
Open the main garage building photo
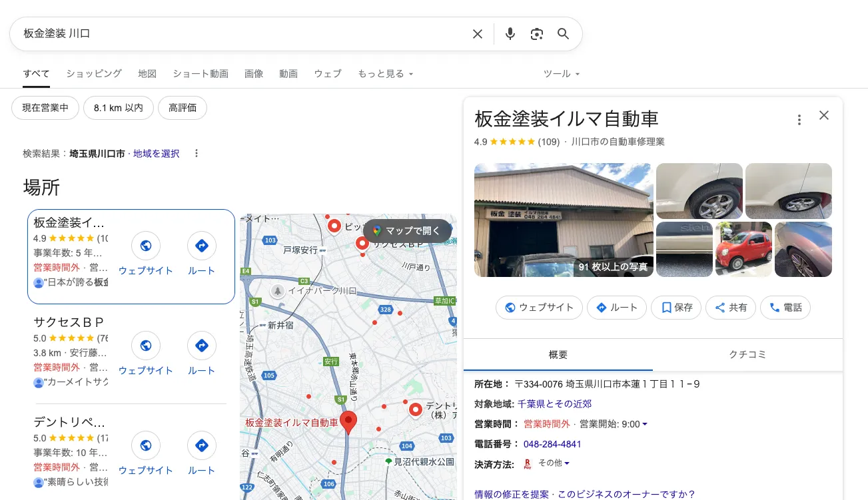click(564, 220)
